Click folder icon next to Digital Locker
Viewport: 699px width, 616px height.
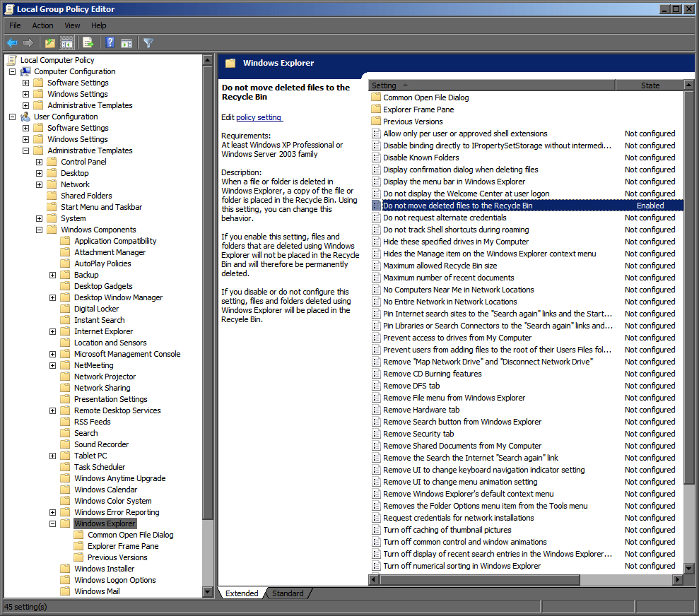[x=66, y=309]
